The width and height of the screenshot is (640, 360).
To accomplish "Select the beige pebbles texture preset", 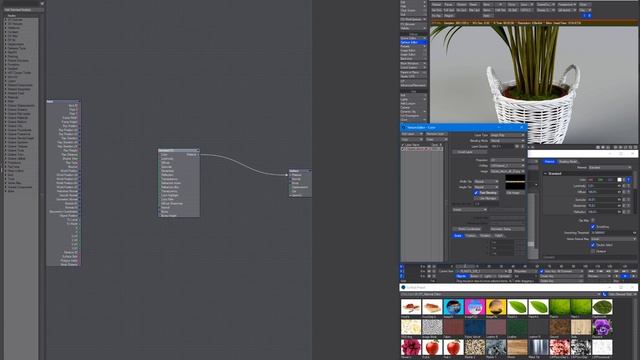I will pyautogui.click(x=475, y=347).
